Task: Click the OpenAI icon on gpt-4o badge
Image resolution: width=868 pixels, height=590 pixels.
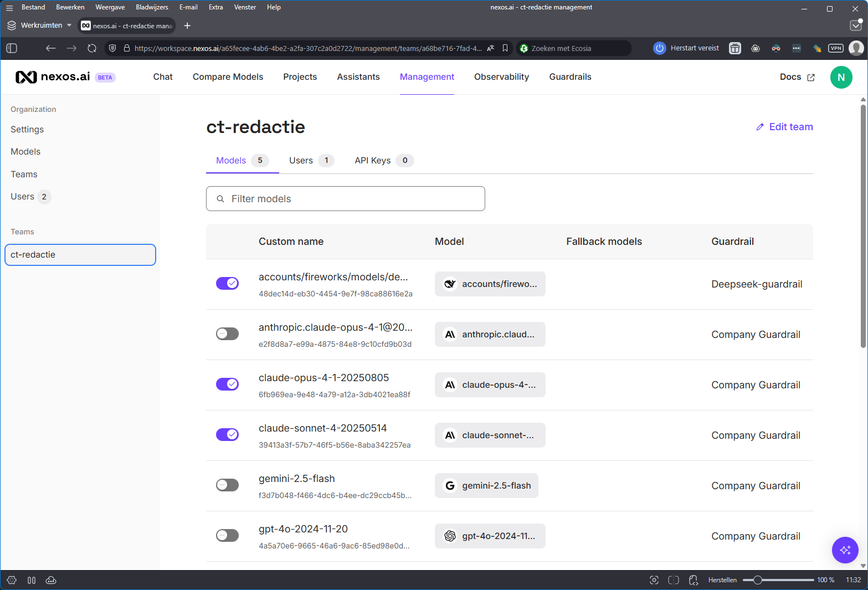Action: pyautogui.click(x=450, y=536)
